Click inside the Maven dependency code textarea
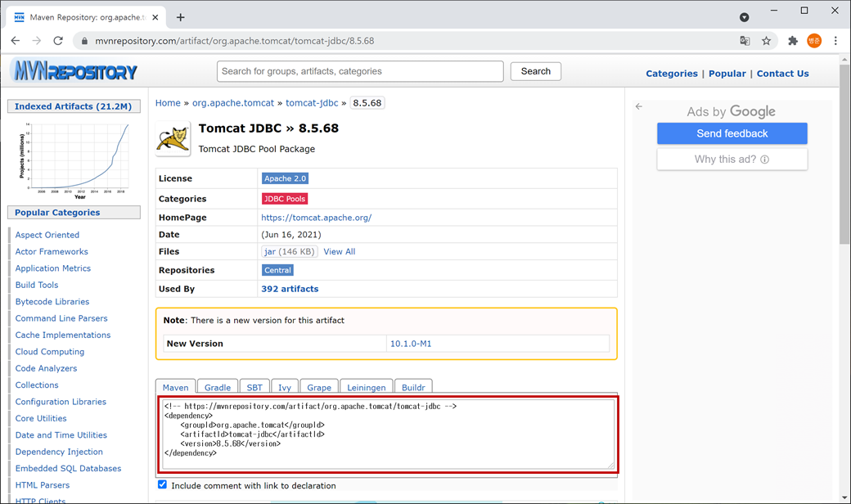 (x=389, y=434)
